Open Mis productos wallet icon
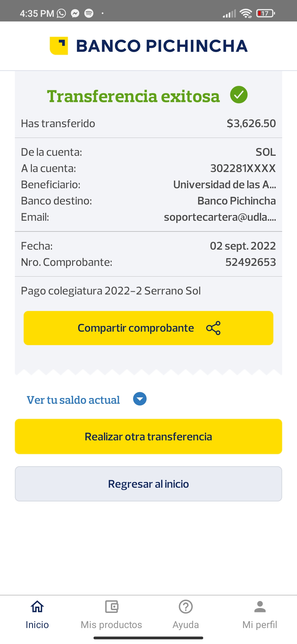 (x=111, y=607)
